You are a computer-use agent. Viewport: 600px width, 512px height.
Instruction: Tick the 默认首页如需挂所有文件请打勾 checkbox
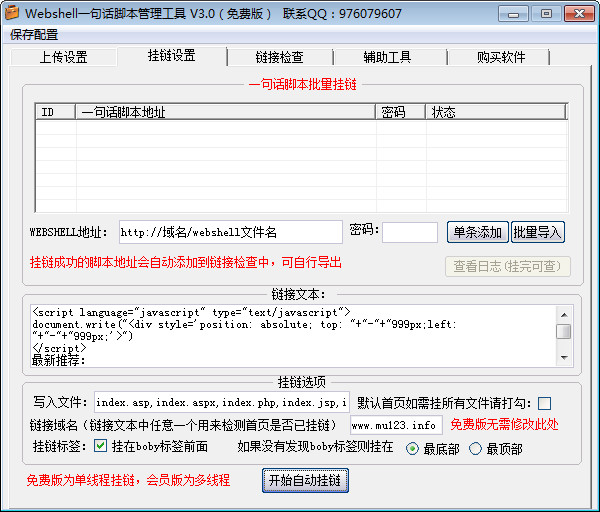[x=544, y=403]
